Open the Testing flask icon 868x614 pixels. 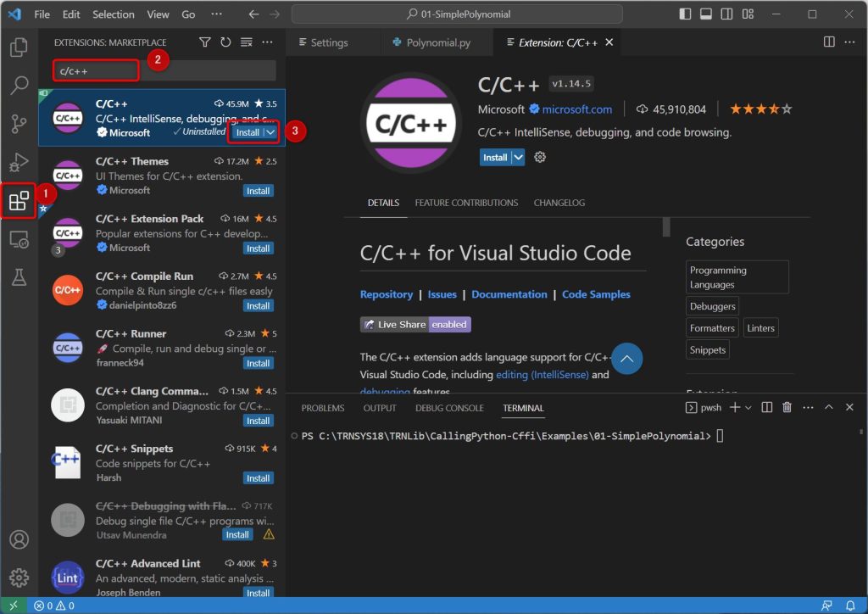point(19,277)
